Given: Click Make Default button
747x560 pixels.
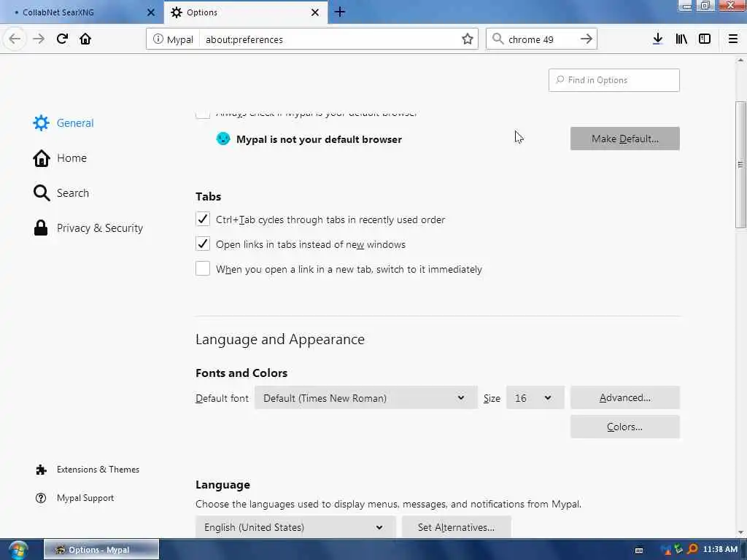Looking at the screenshot, I should tap(624, 139).
